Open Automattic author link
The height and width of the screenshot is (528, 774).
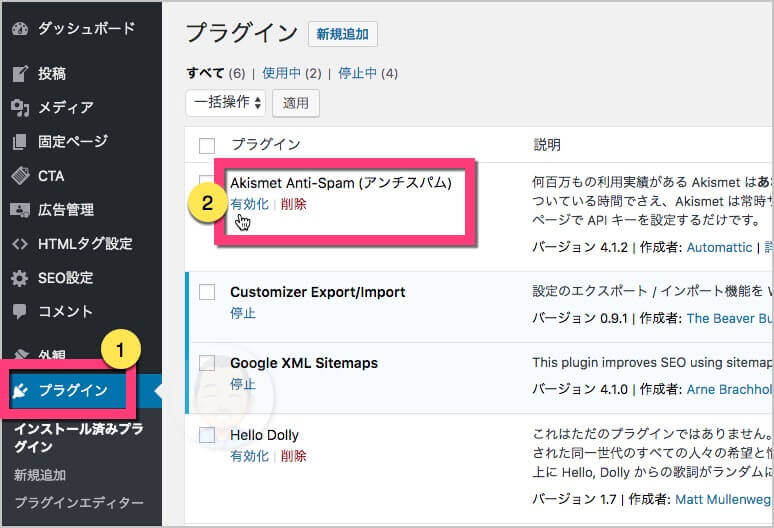coord(719,247)
